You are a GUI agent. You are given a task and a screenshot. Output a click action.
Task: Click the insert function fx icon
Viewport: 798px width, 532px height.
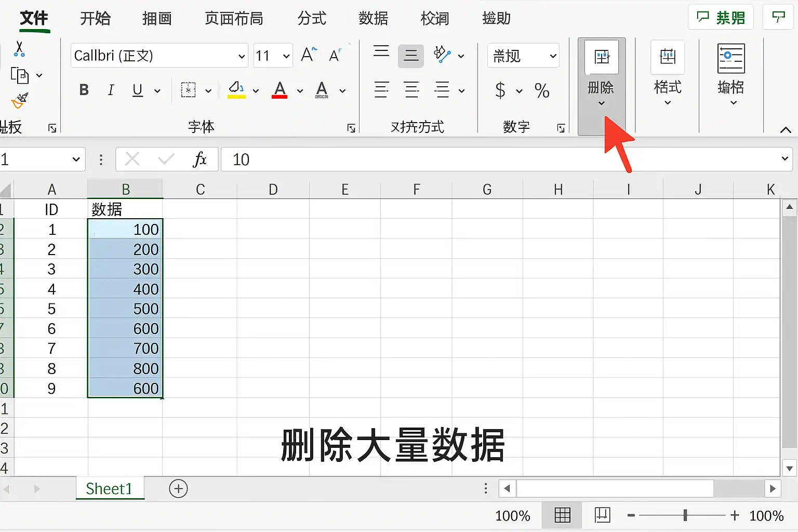click(x=199, y=159)
